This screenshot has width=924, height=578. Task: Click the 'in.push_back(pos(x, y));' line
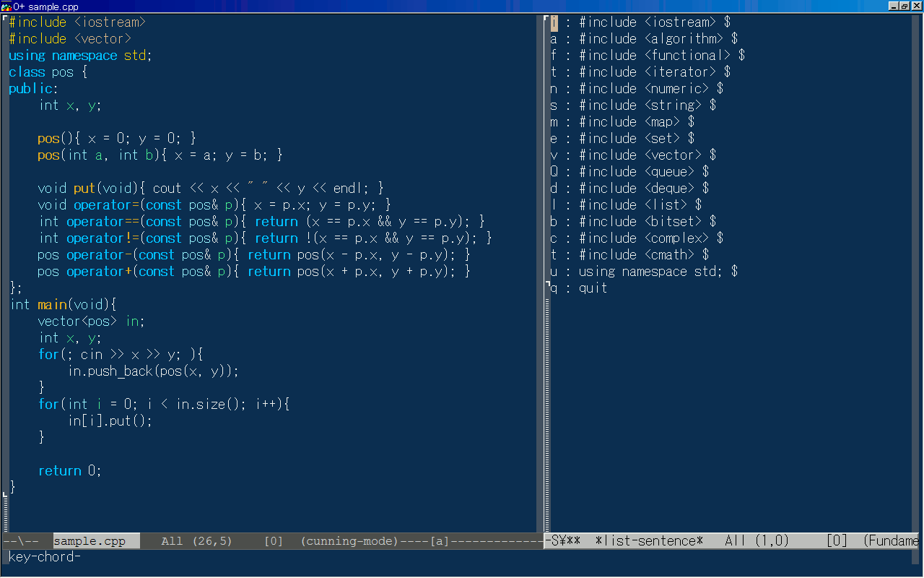153,371
